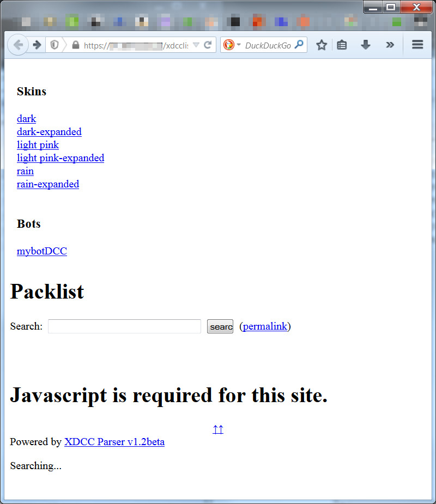The image size is (436, 504).
Task: Reload the page with the refresh icon
Action: [208, 45]
